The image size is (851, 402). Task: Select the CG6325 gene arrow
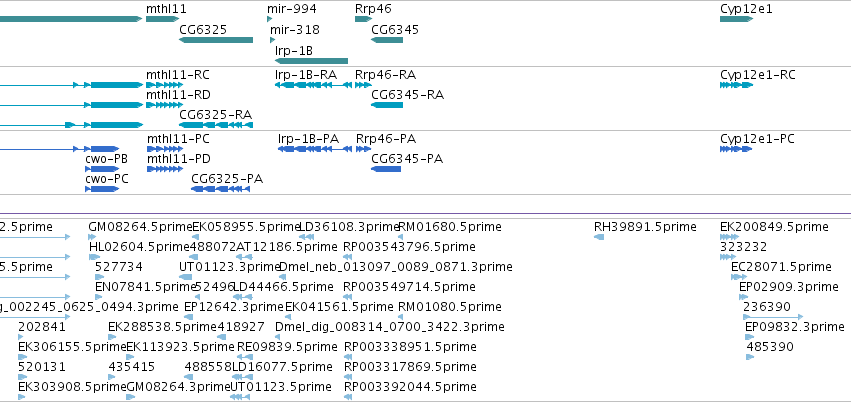point(216,40)
